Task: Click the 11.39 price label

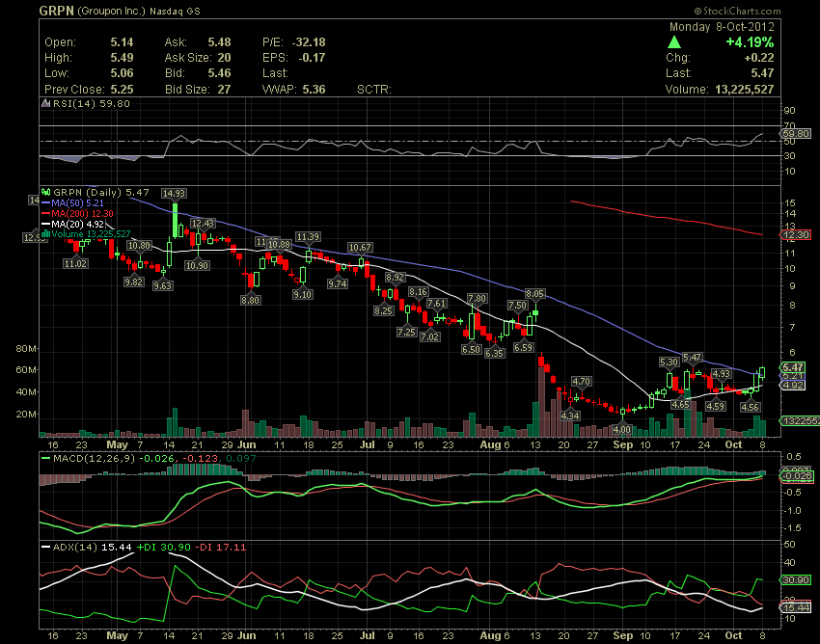Action: click(308, 237)
